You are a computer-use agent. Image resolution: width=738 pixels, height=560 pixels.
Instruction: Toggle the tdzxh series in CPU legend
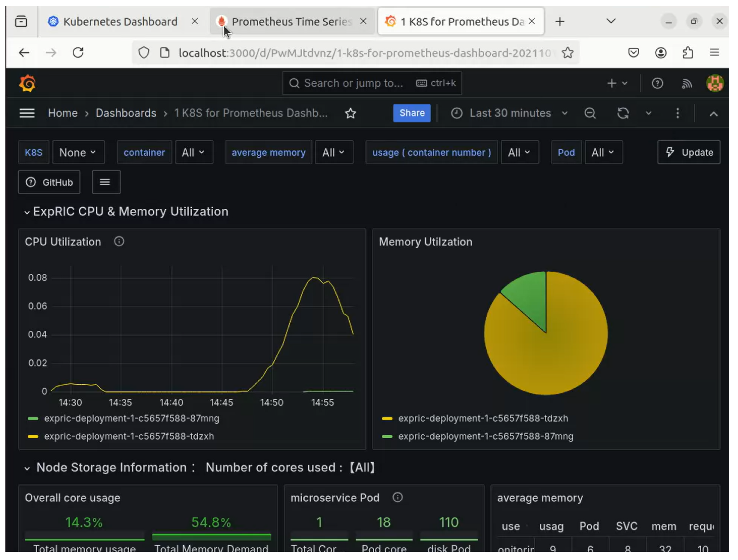(129, 436)
